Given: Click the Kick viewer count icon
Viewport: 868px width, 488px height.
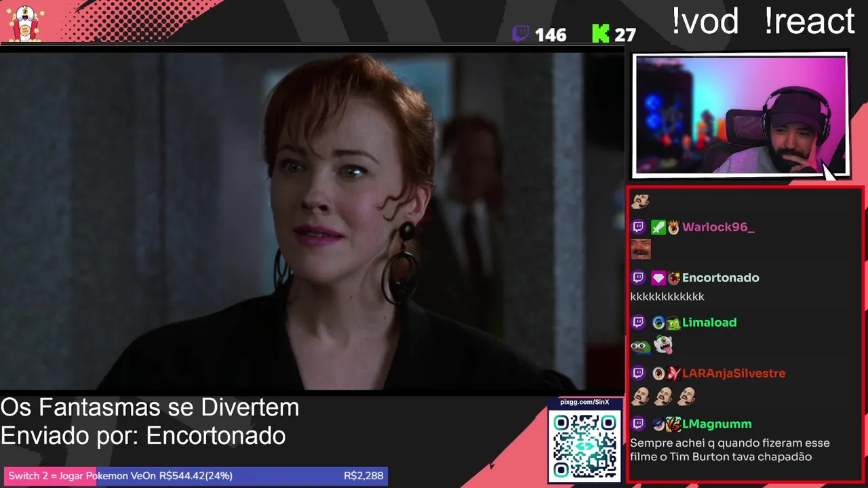Looking at the screenshot, I should point(601,34).
